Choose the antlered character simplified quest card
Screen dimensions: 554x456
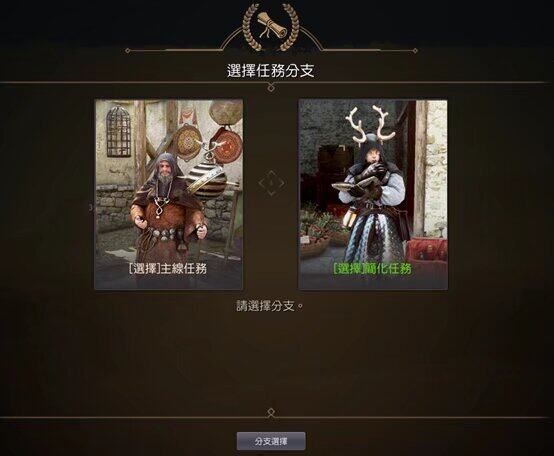click(373, 195)
